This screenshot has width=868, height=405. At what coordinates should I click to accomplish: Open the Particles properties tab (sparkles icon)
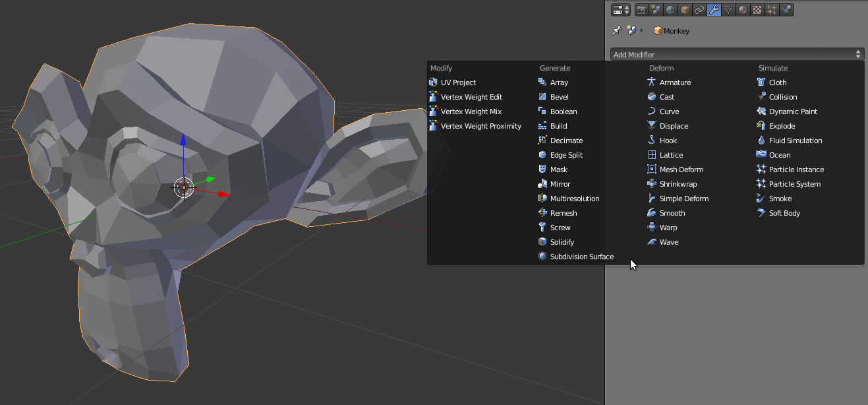[x=772, y=10]
